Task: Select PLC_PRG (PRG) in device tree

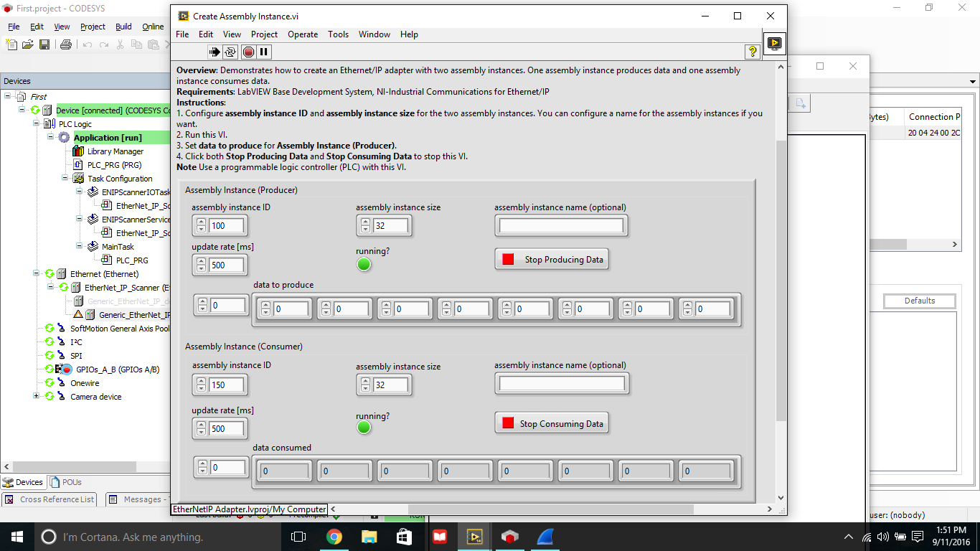Action: pyautogui.click(x=114, y=165)
